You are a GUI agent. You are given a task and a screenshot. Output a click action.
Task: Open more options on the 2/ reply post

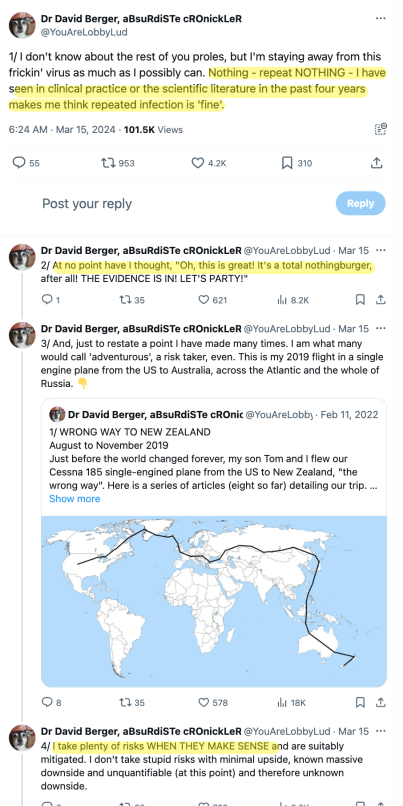pos(380,250)
